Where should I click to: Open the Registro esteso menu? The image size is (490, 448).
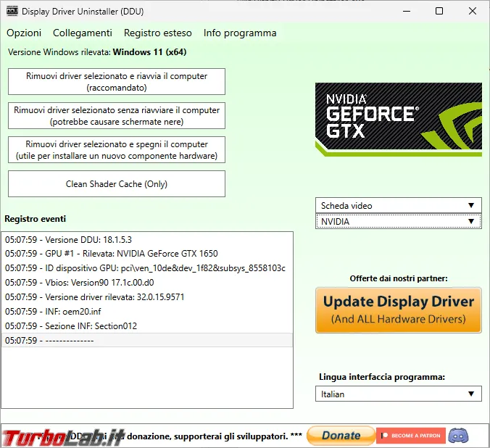point(157,33)
